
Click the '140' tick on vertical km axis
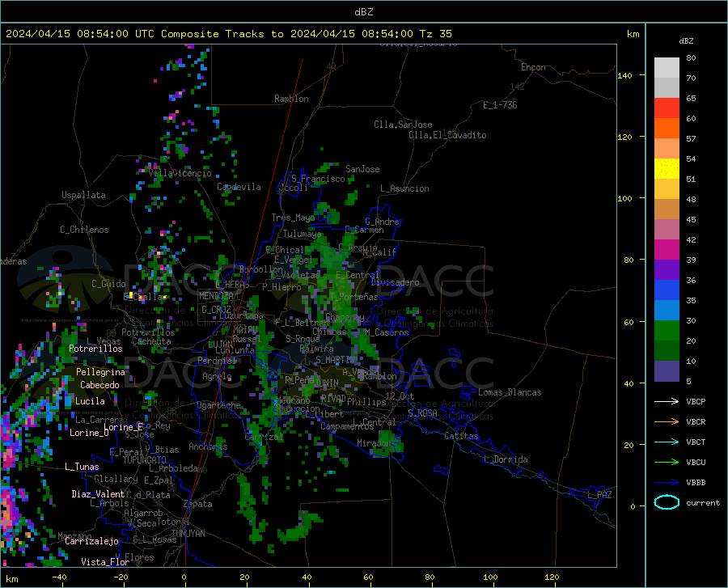(x=624, y=75)
